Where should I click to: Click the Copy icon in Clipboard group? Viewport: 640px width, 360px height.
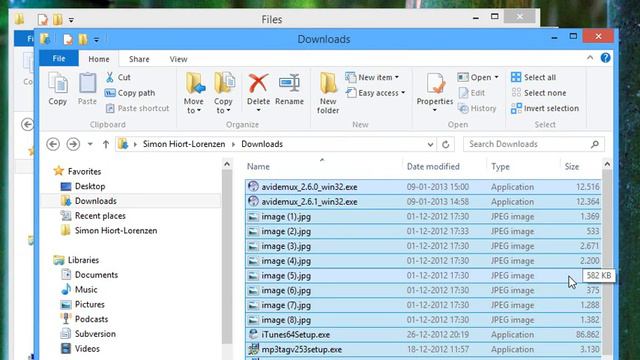58,89
